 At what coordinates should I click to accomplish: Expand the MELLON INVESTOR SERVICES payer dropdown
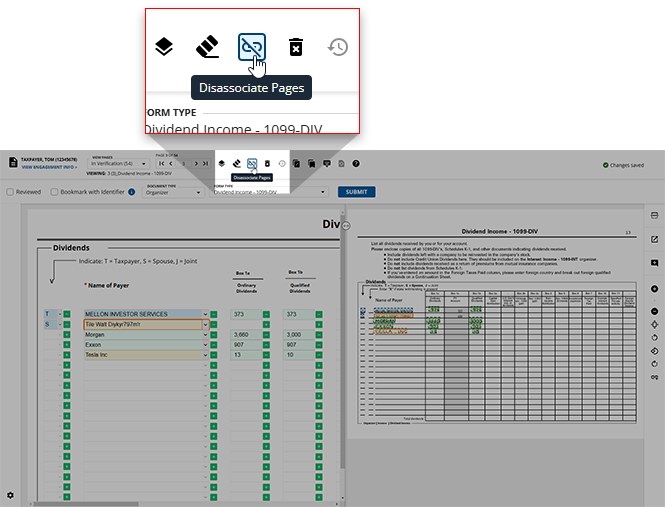[206, 314]
